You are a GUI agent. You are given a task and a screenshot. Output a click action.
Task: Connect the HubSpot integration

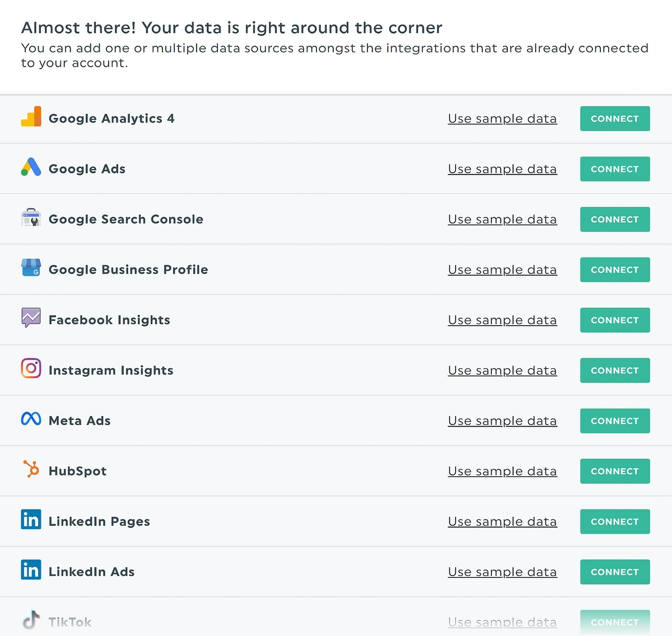(x=614, y=471)
